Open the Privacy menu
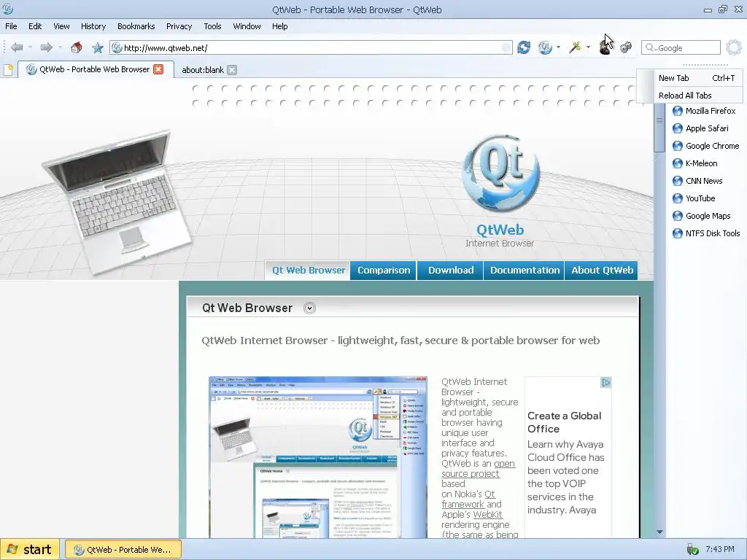Screen dimensions: 747x560 click(x=179, y=26)
